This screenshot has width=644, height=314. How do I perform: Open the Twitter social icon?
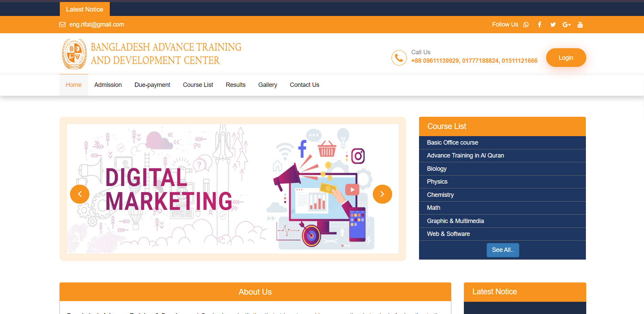coord(553,24)
